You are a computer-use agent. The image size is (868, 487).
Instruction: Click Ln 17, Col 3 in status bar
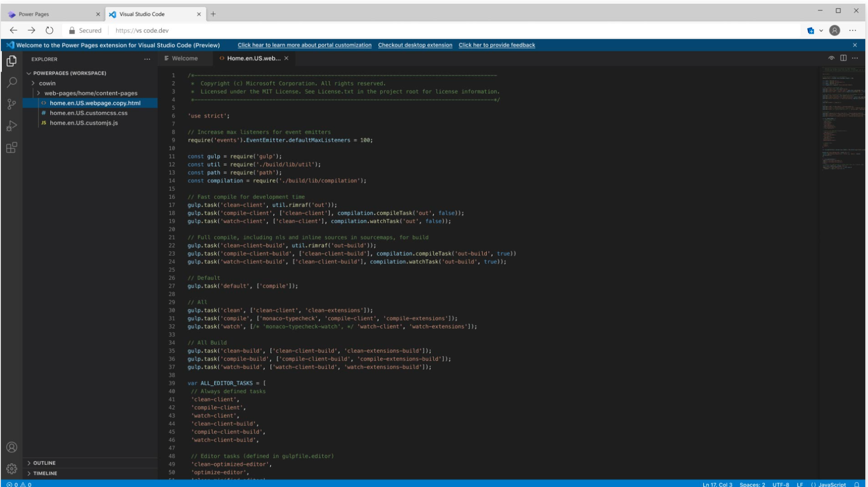[717, 484]
